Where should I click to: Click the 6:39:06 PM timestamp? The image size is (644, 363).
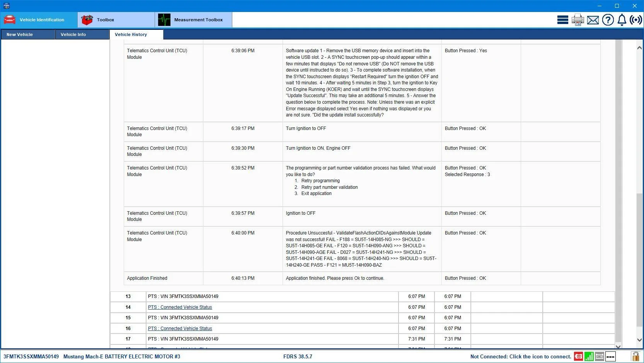243,51
